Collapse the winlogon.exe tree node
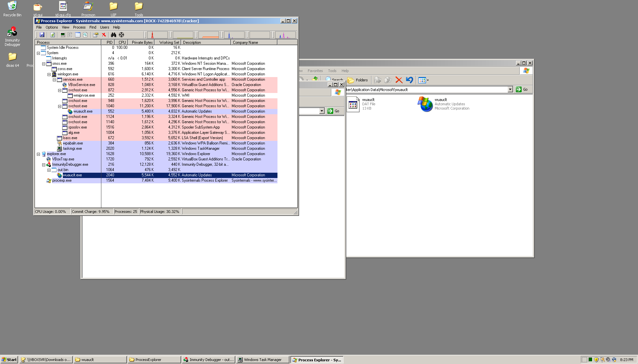Screen dimensions: 638x364 (49, 74)
